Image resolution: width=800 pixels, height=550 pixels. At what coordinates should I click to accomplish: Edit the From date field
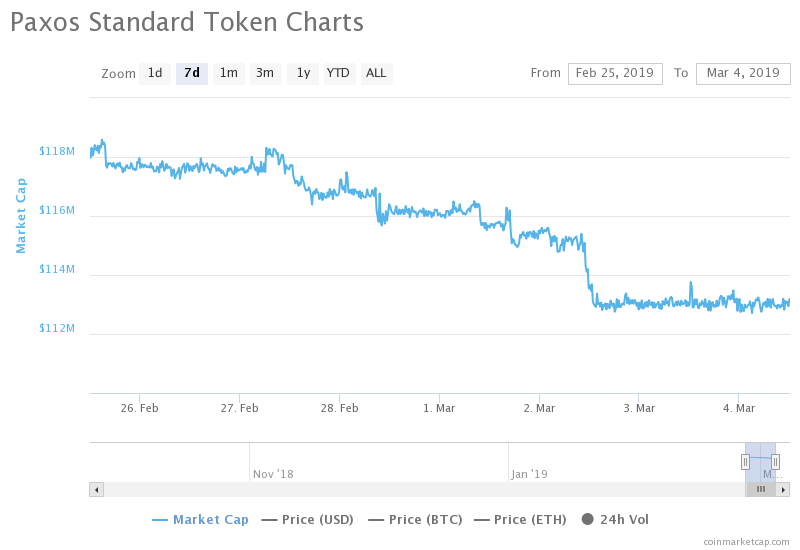tap(615, 73)
